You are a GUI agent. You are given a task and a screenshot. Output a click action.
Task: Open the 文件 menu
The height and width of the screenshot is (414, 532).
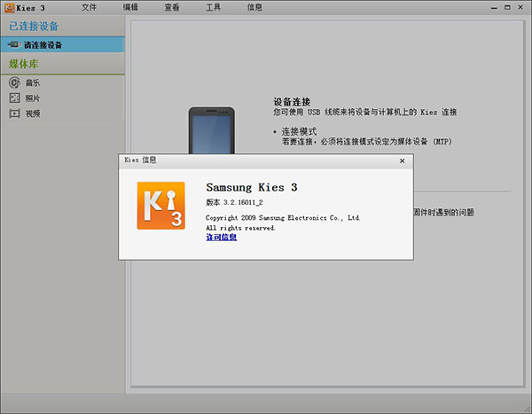click(x=90, y=7)
